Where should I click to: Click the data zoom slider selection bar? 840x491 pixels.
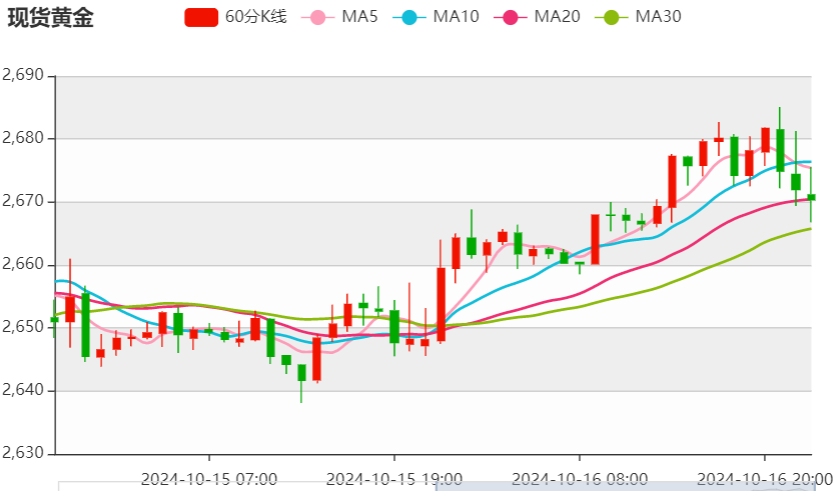[626, 486]
